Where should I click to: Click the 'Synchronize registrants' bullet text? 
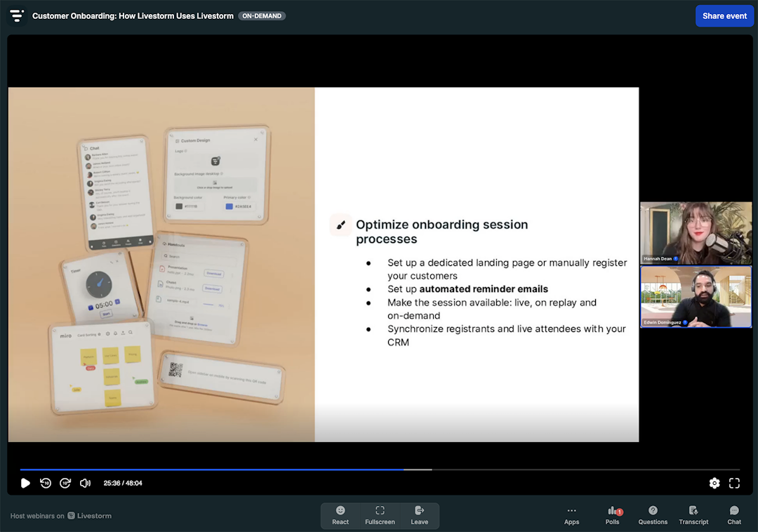tap(507, 335)
